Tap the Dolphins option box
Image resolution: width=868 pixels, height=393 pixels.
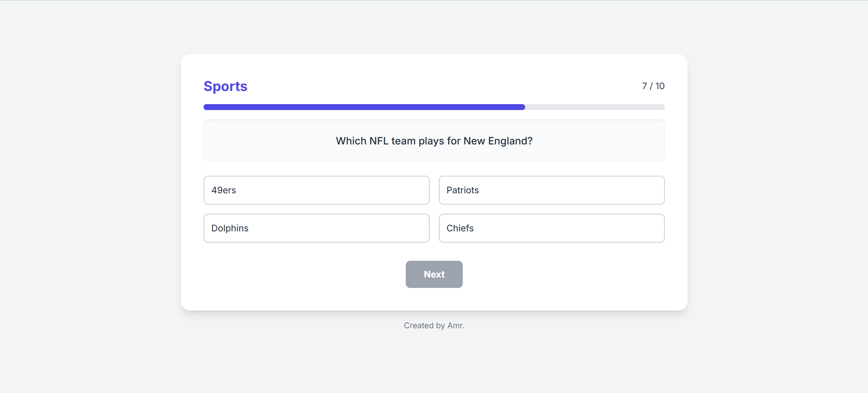click(316, 228)
